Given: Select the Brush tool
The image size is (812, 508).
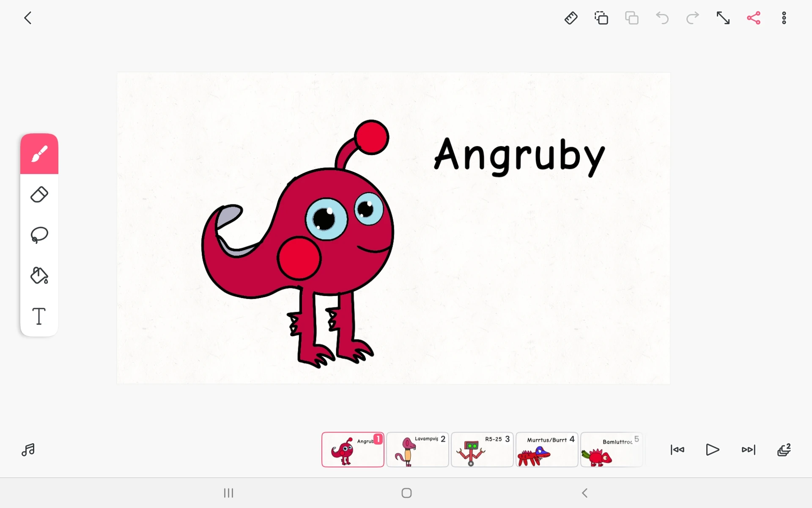Looking at the screenshot, I should point(39,154).
